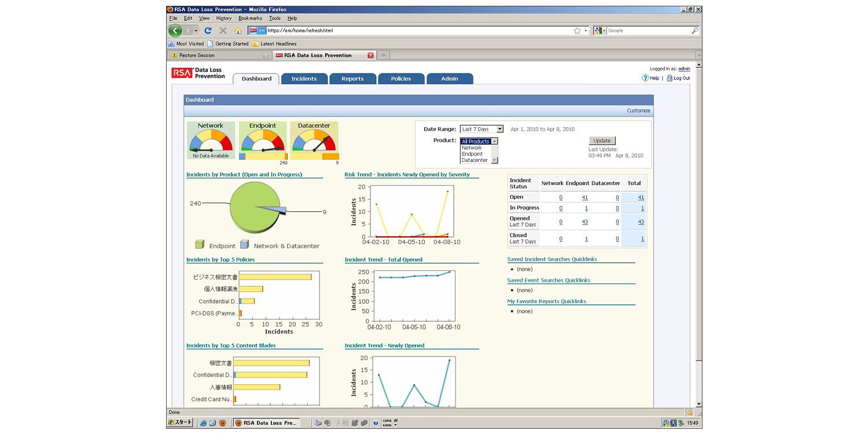Click the Network gauge
The width and height of the screenshot is (868, 434).
pyautogui.click(x=211, y=140)
